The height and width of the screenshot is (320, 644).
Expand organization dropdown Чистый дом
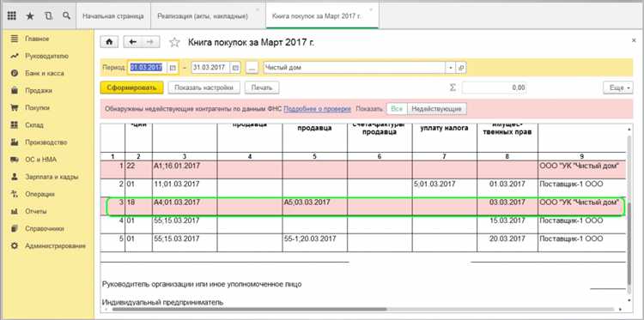pyautogui.click(x=451, y=68)
